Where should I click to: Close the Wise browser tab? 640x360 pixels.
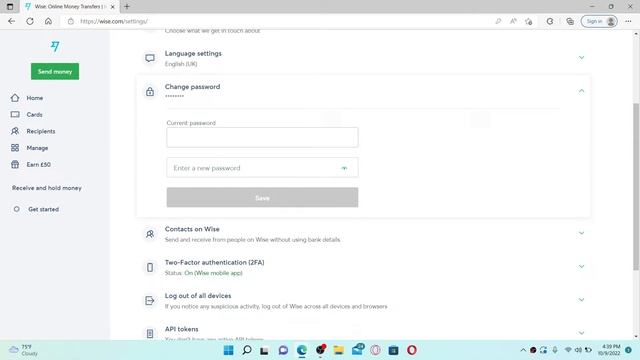pos(113,7)
